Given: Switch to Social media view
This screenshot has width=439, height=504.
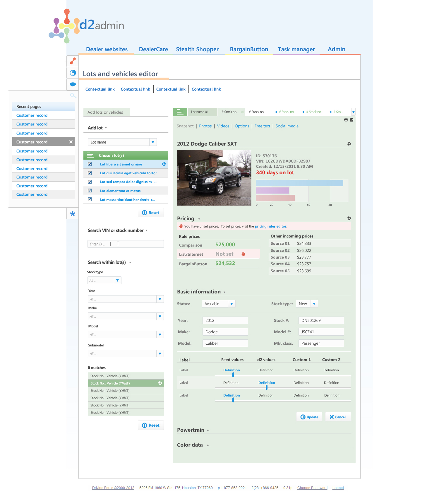Looking at the screenshot, I should (x=287, y=126).
